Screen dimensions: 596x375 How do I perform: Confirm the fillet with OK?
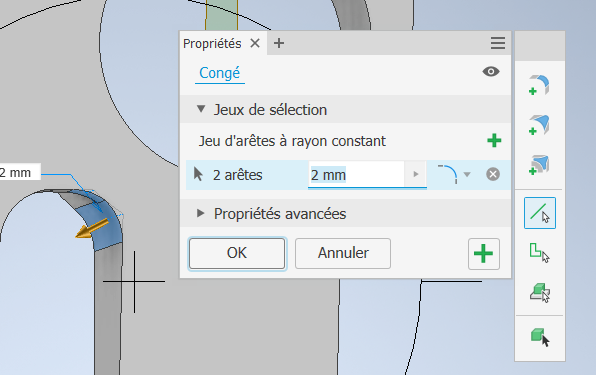[237, 253]
